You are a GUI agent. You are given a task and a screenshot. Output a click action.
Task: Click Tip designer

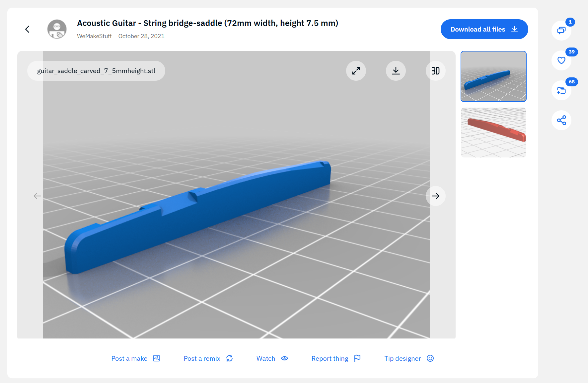point(409,358)
